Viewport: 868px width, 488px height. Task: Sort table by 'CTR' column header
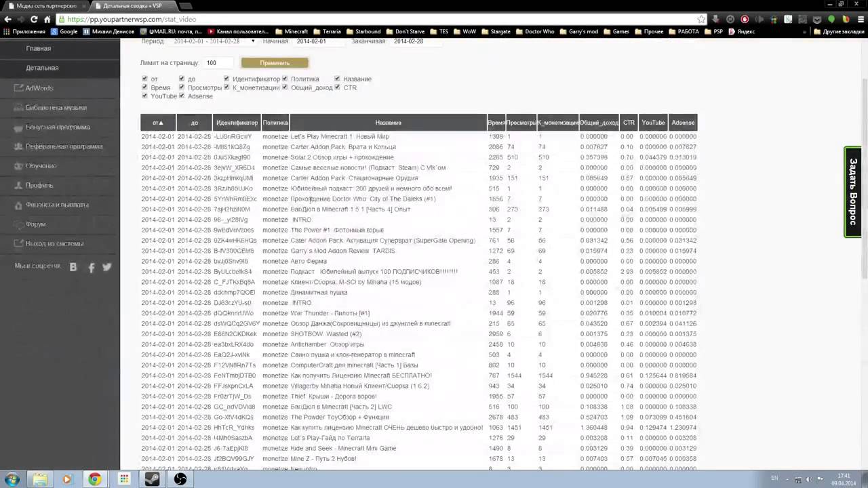coord(629,123)
